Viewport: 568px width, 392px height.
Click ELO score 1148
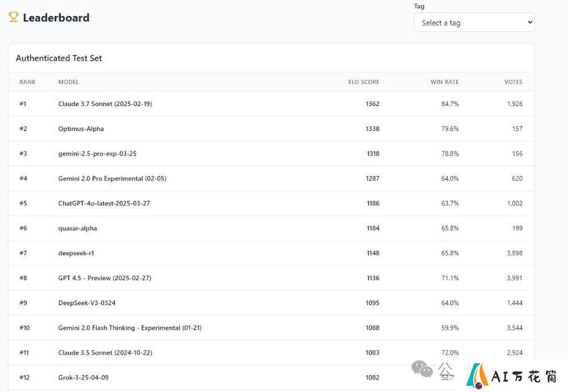coord(373,253)
